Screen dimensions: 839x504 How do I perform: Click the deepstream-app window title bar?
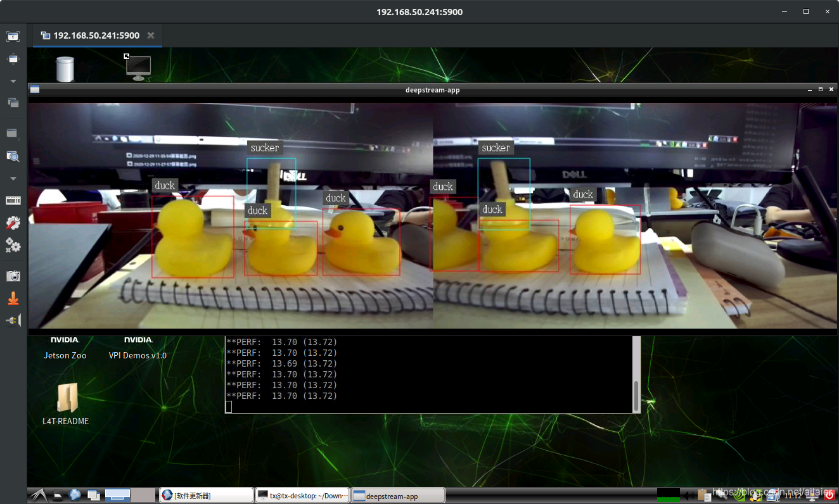tap(432, 90)
